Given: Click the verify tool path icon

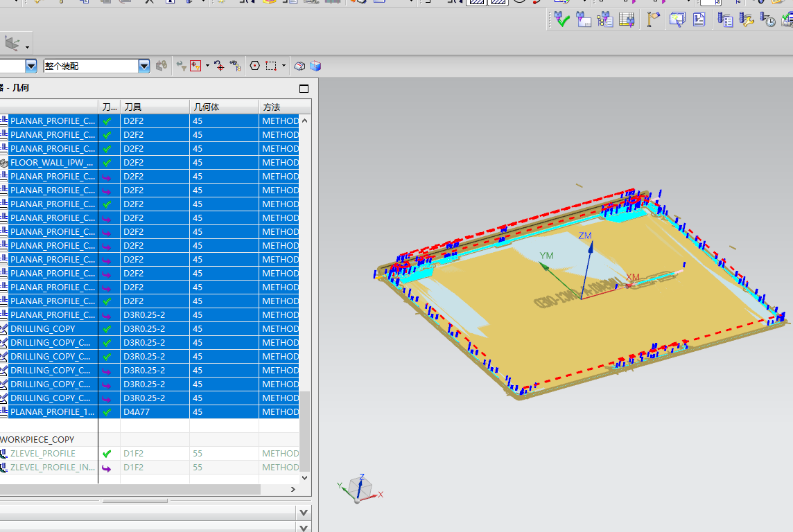Looking at the screenshot, I should click(x=561, y=20).
